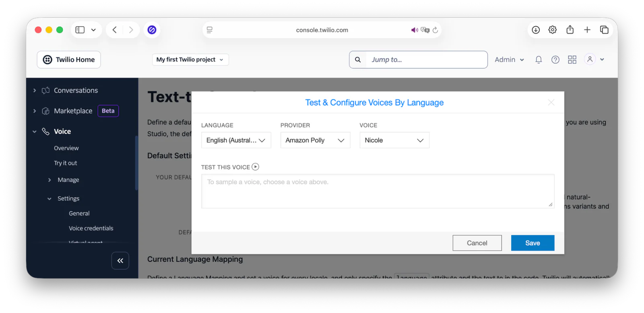Go forward with the browser forward arrow

[x=131, y=30]
